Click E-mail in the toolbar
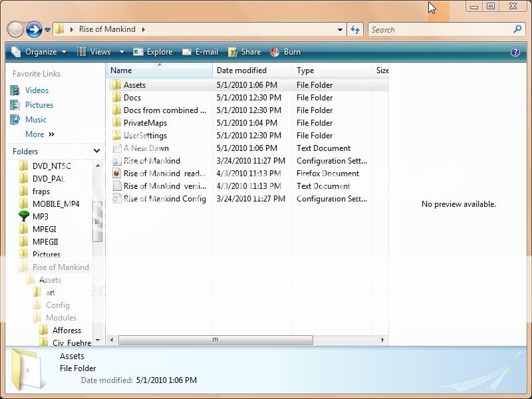This screenshot has height=399, width=532. pyautogui.click(x=200, y=52)
